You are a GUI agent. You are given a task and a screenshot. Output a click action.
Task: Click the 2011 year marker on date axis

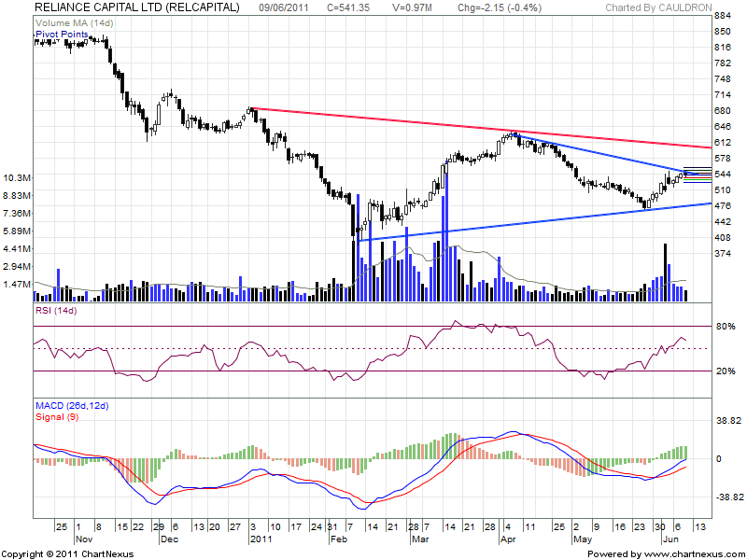[261, 539]
